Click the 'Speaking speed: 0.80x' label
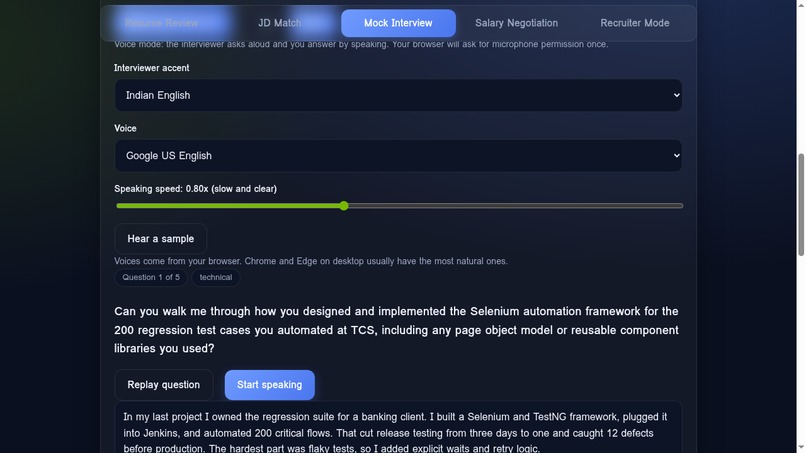 195,189
